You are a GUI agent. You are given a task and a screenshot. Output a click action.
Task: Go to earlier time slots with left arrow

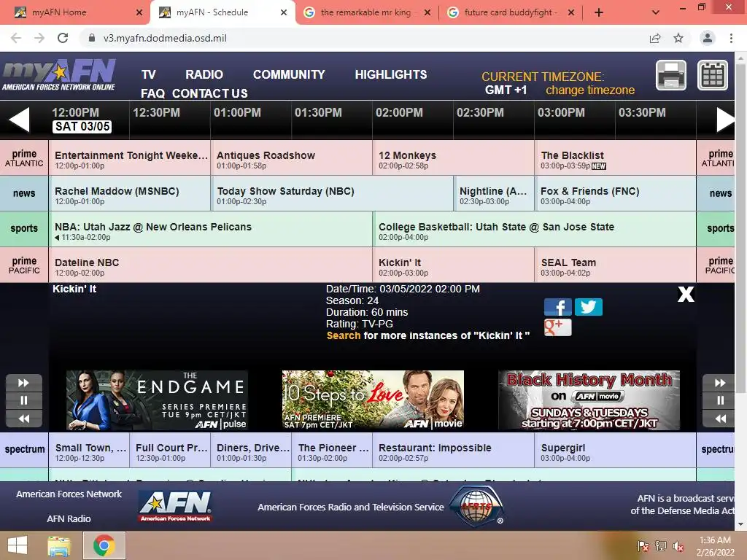20,120
